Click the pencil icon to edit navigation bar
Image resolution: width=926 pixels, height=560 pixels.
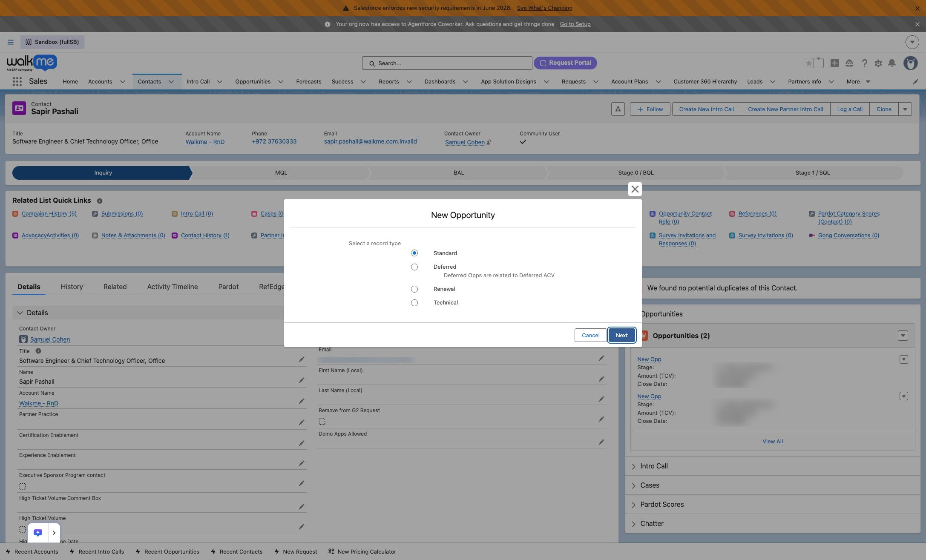916,82
